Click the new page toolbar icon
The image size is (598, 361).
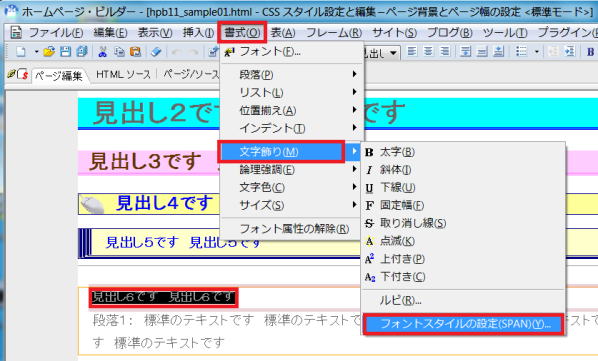pos(21,51)
